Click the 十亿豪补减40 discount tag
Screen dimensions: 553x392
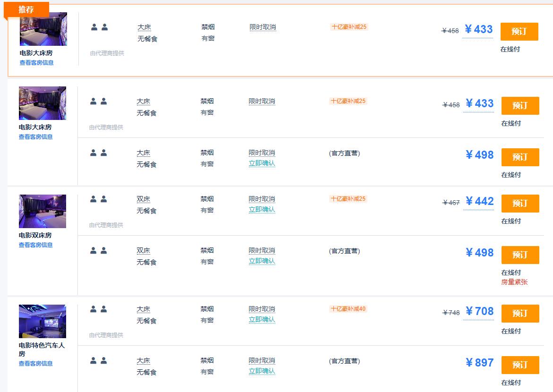(x=348, y=309)
